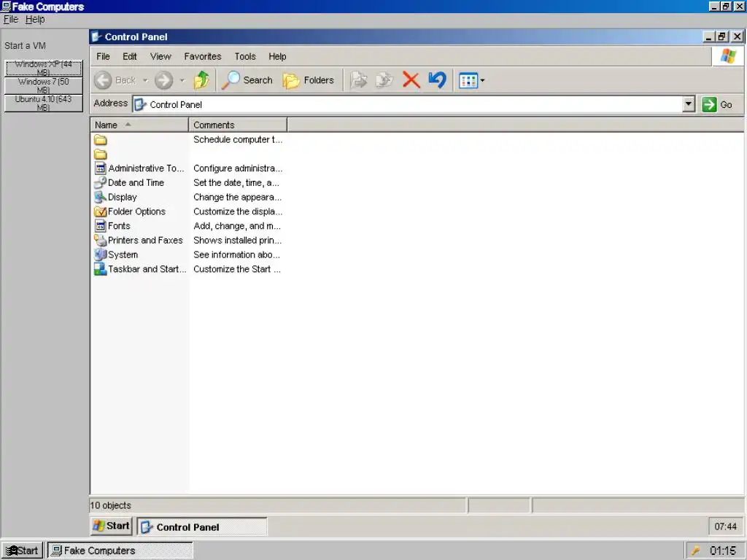Click the Fake Computers taskbar button
Viewport: 747px width, 560px height.
[x=120, y=551]
